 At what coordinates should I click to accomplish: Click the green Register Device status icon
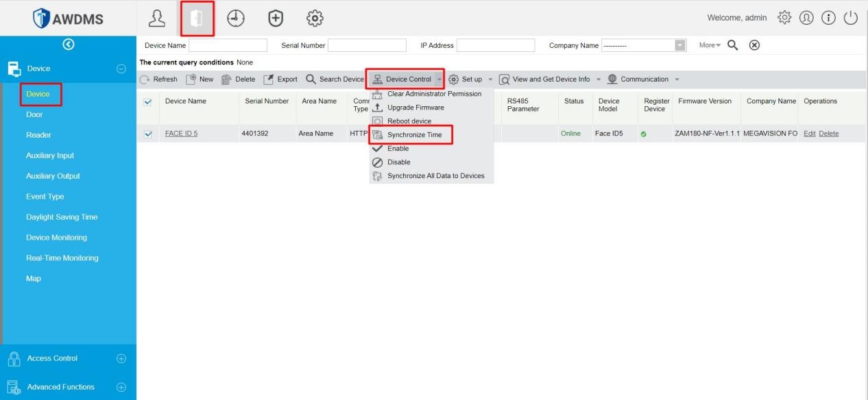(643, 134)
